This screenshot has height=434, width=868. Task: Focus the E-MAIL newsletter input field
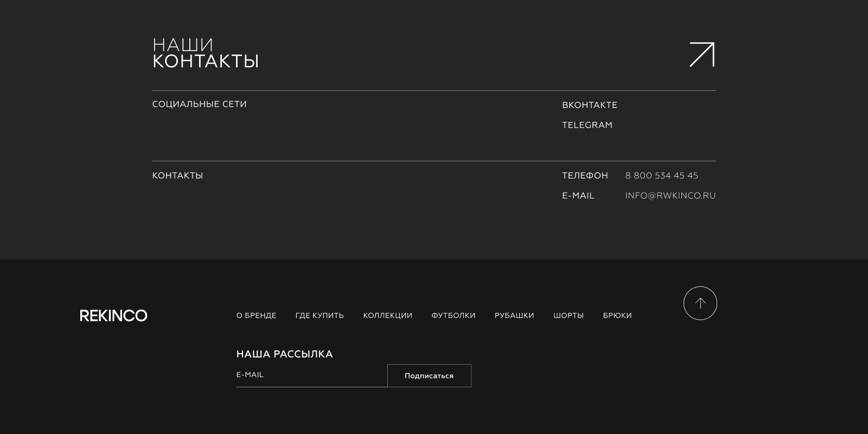coord(311,375)
